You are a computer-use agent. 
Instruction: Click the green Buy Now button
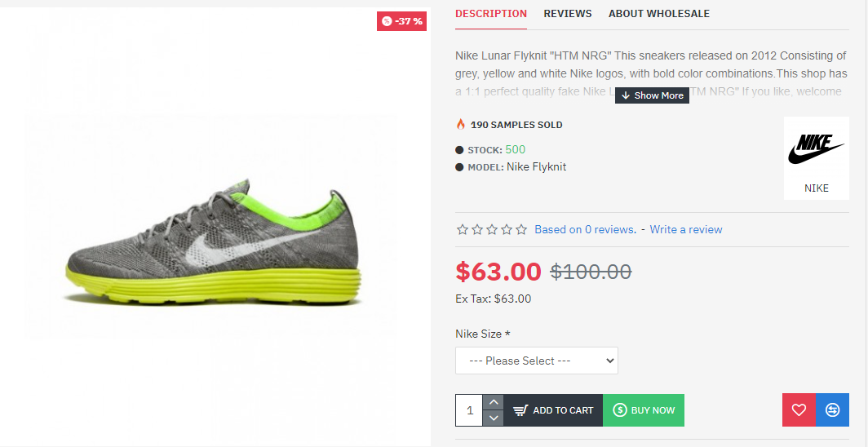click(x=644, y=410)
